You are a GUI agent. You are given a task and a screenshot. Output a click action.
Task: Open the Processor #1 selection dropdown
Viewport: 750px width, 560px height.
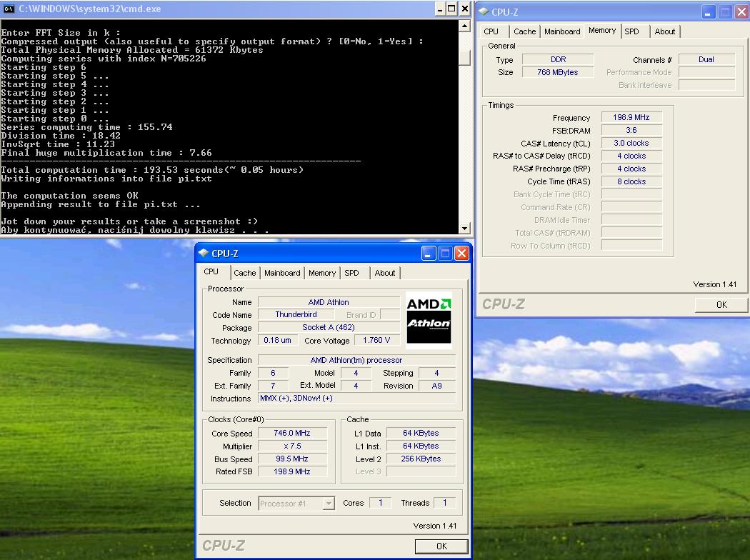coord(329,504)
